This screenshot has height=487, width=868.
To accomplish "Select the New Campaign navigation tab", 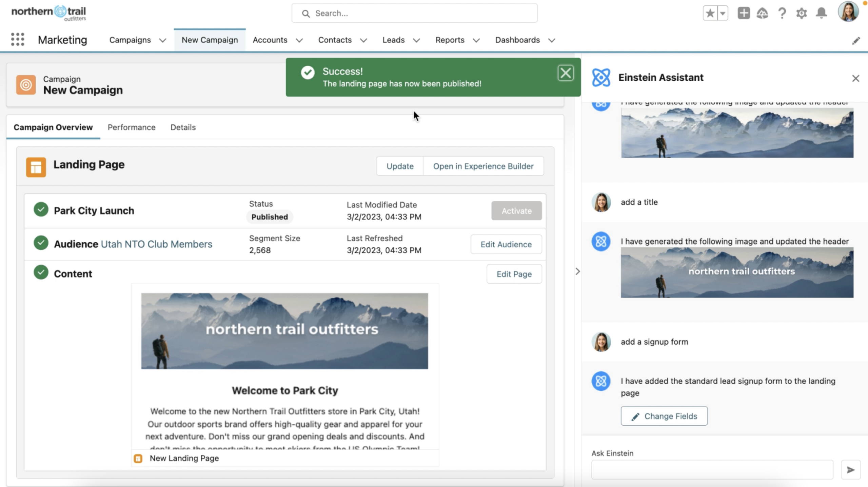I will (x=210, y=40).
